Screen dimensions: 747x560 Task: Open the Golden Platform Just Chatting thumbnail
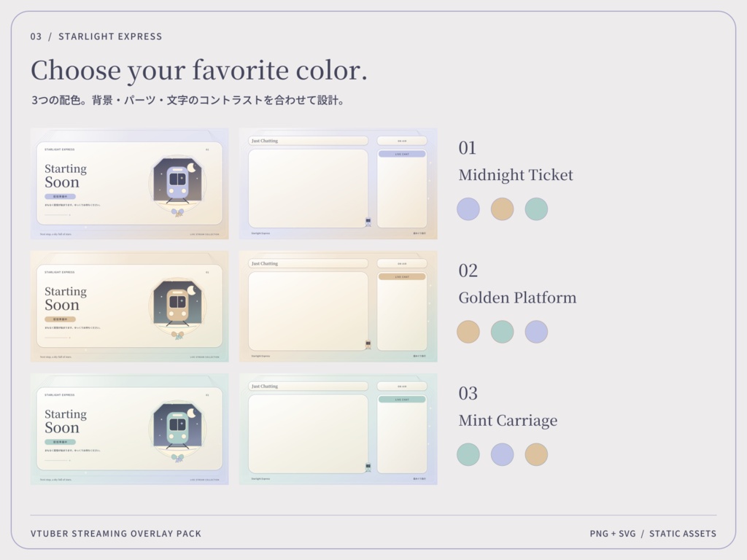point(338,306)
